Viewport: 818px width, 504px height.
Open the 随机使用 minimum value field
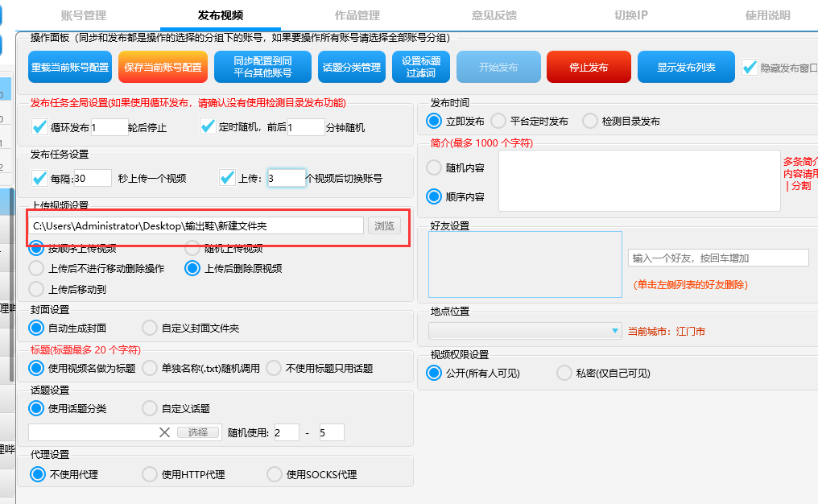point(286,432)
